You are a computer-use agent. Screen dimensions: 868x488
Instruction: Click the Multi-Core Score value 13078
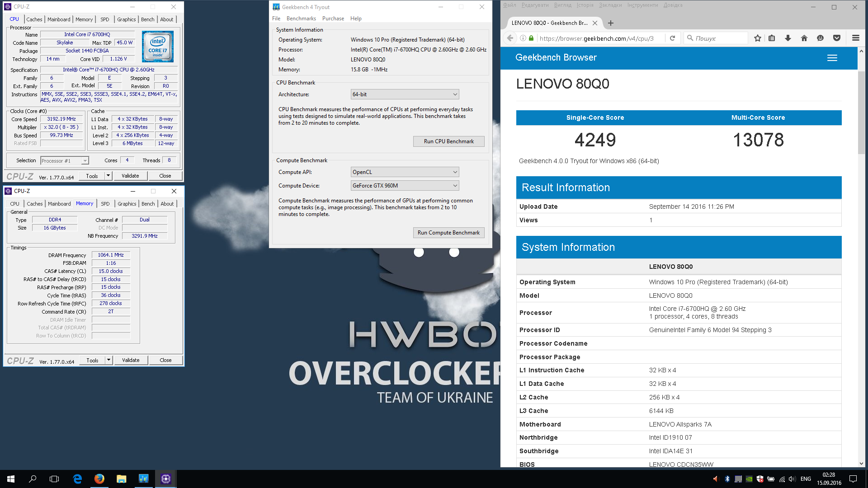758,140
